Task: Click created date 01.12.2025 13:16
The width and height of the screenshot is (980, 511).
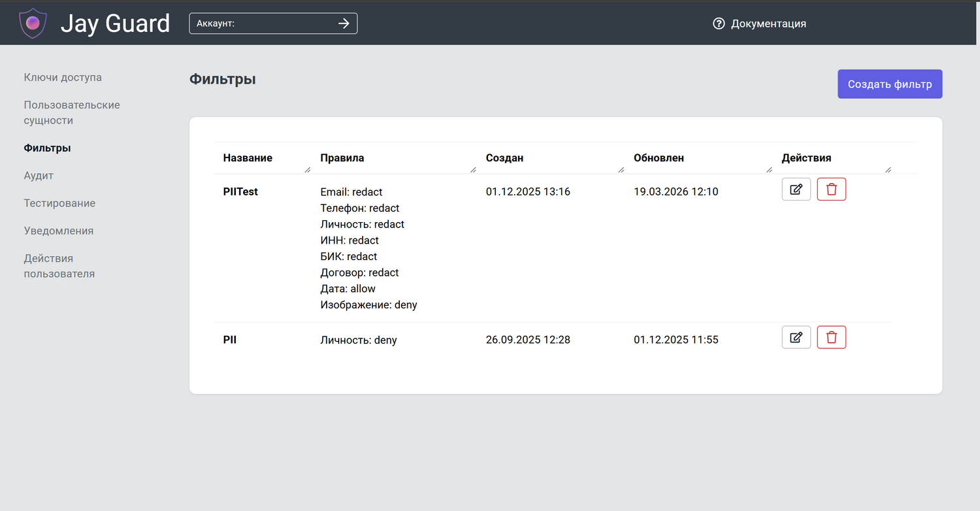Action: [x=528, y=191]
